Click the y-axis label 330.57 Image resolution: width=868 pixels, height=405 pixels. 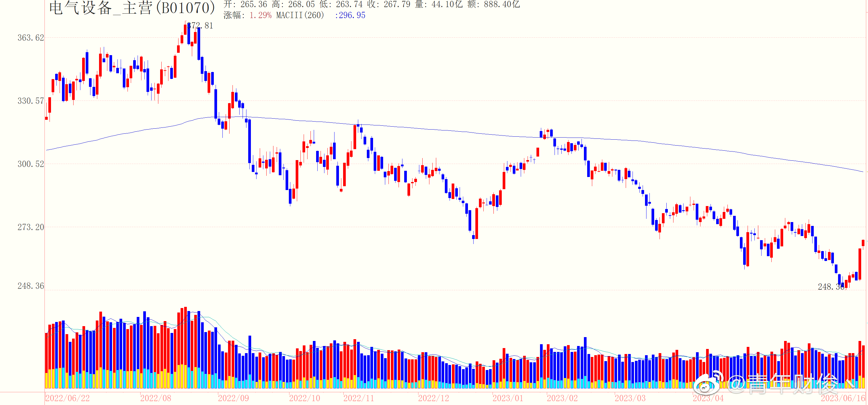(31, 101)
